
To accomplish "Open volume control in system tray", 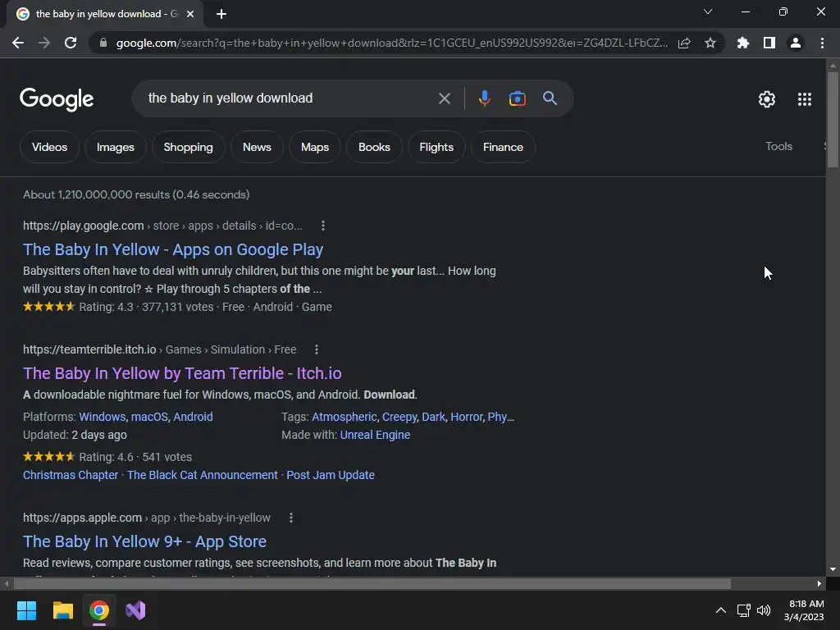I will tap(764, 610).
